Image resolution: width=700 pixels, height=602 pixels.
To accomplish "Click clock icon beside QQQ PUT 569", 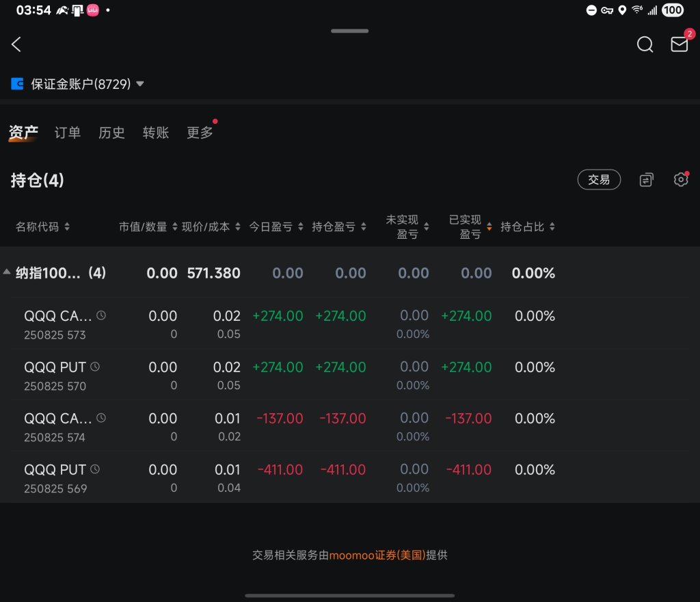I will [95, 469].
